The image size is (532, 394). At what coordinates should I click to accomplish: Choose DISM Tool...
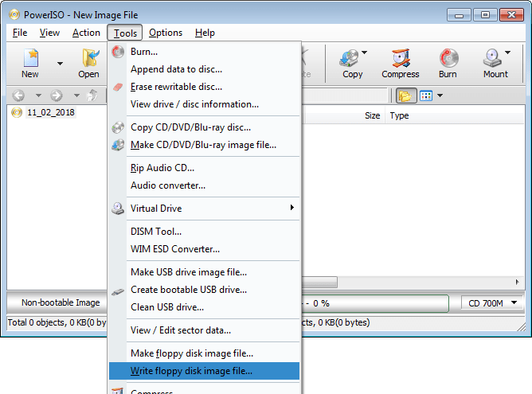tap(204, 232)
